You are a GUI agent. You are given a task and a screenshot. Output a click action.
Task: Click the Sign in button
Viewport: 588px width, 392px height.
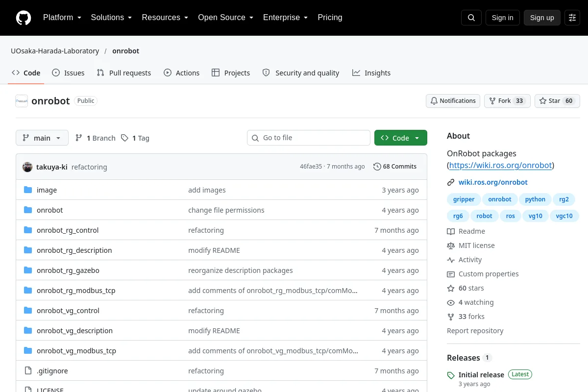[x=502, y=18]
